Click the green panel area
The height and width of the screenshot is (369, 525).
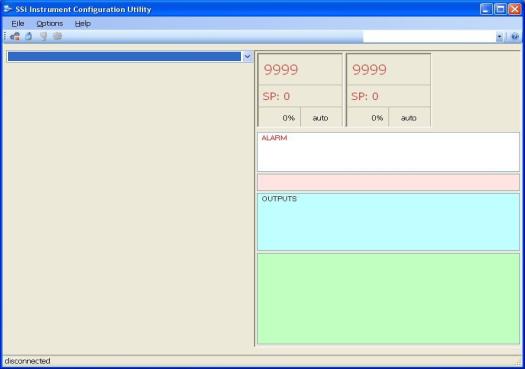388,299
